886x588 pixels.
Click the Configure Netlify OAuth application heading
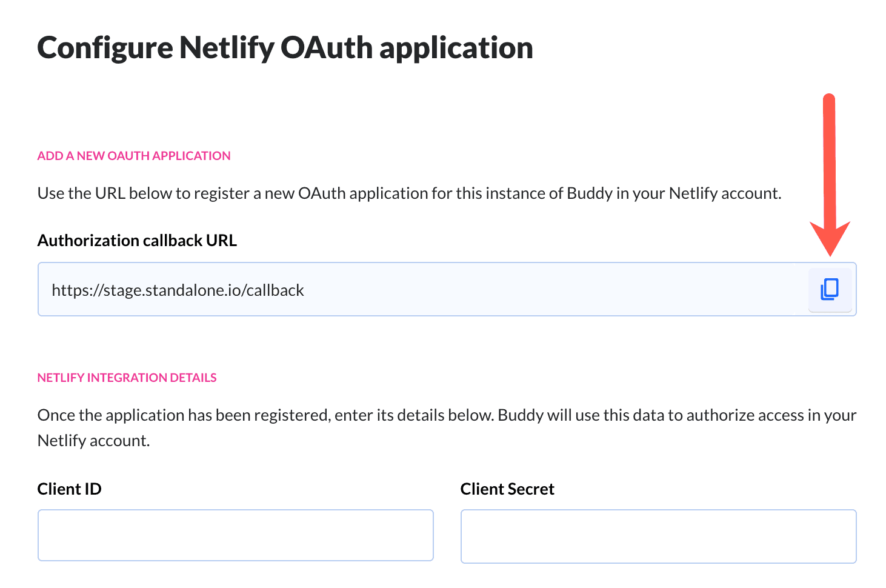pos(285,48)
